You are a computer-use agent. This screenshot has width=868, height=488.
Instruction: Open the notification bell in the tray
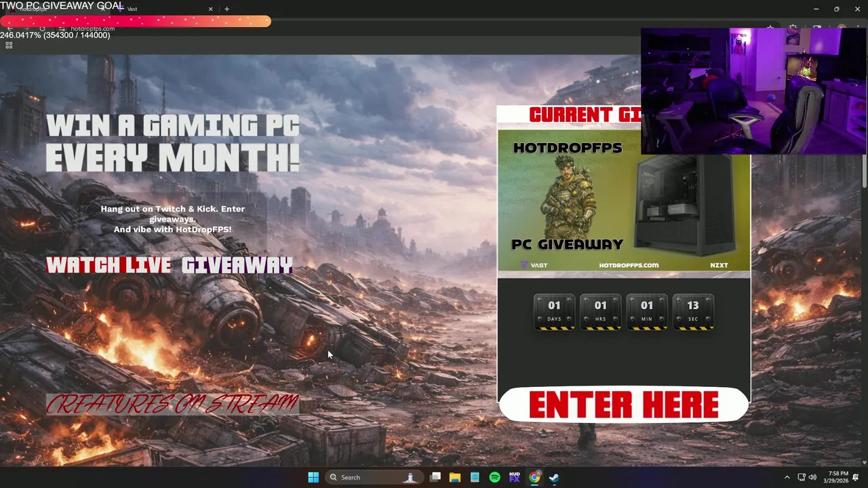click(856, 477)
